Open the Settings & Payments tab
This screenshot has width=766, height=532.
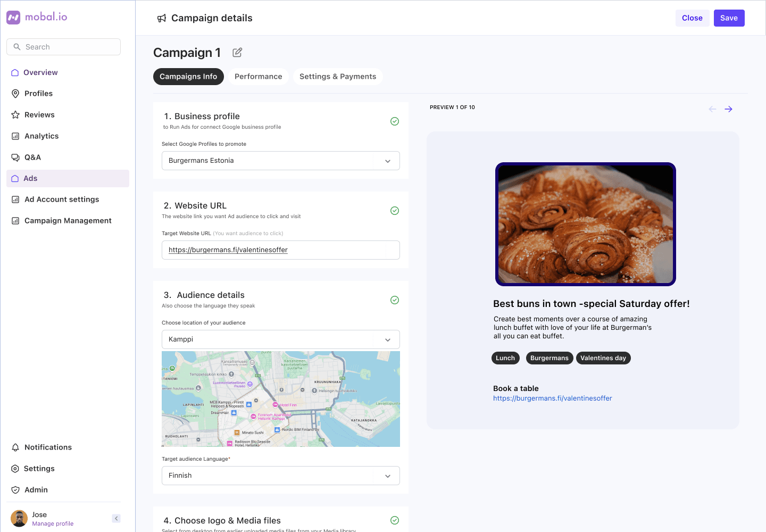pyautogui.click(x=338, y=77)
